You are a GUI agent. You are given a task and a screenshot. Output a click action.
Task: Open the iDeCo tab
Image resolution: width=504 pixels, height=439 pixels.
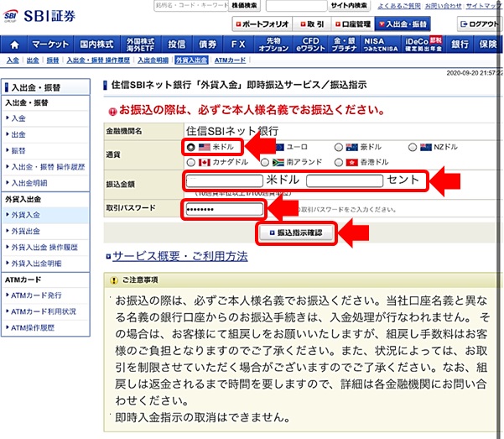(423, 44)
